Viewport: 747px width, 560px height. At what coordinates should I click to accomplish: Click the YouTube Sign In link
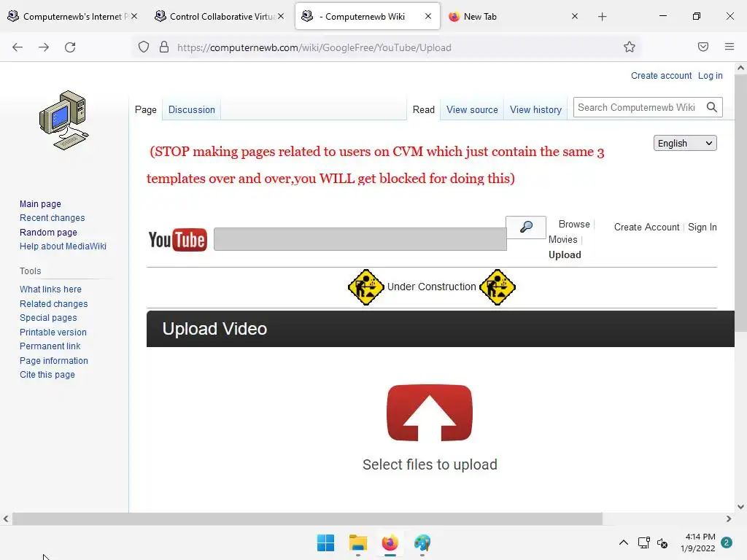click(x=703, y=227)
